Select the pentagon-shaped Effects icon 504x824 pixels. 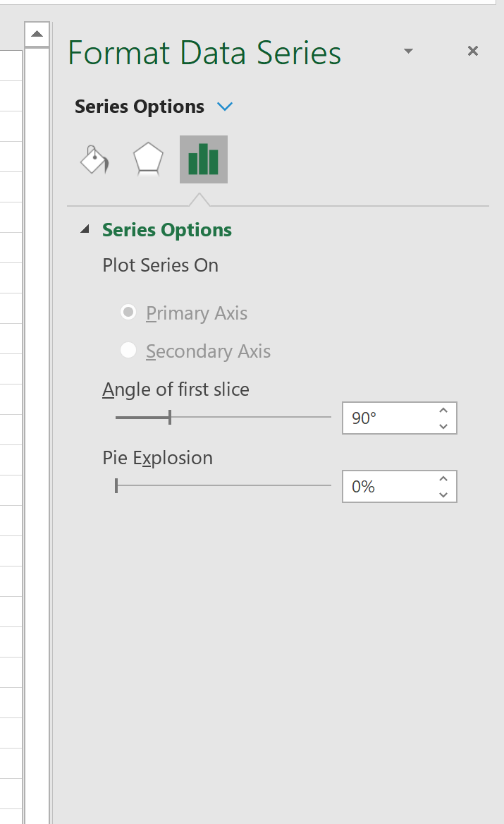(148, 159)
